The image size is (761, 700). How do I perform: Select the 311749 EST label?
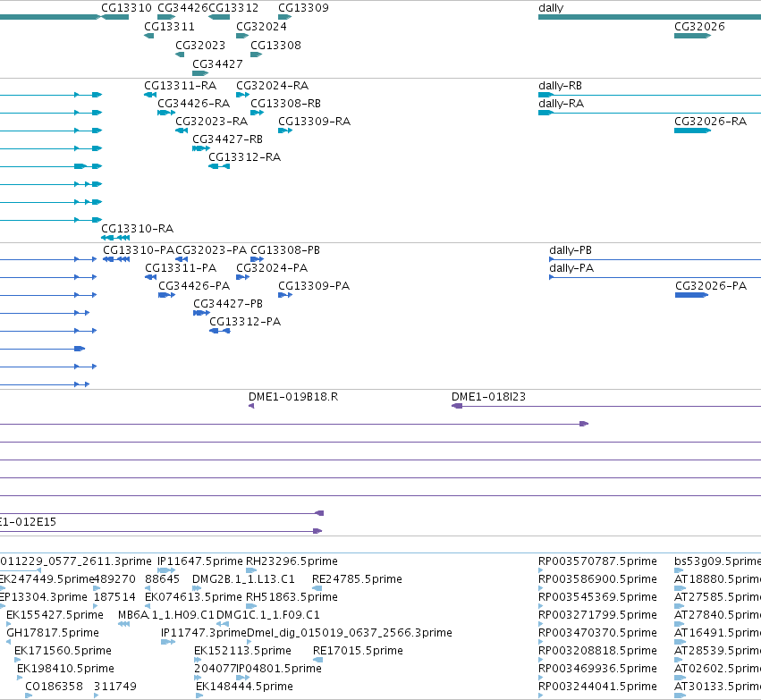(x=115, y=687)
